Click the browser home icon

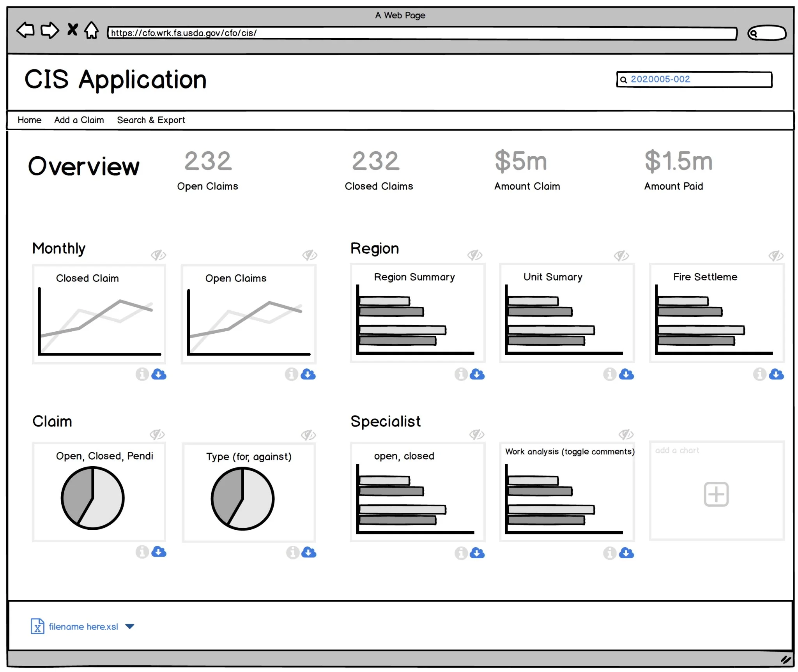click(x=92, y=30)
